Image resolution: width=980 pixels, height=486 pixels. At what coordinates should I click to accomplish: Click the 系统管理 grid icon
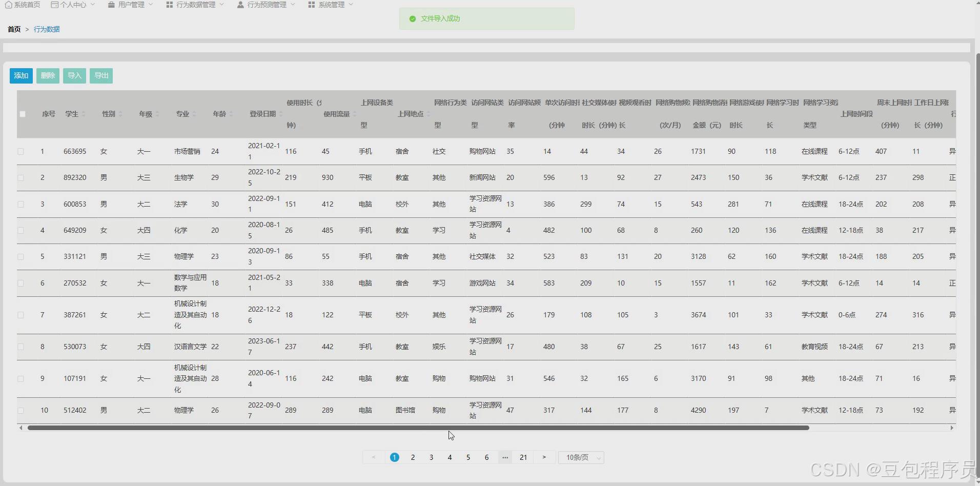[x=311, y=5]
